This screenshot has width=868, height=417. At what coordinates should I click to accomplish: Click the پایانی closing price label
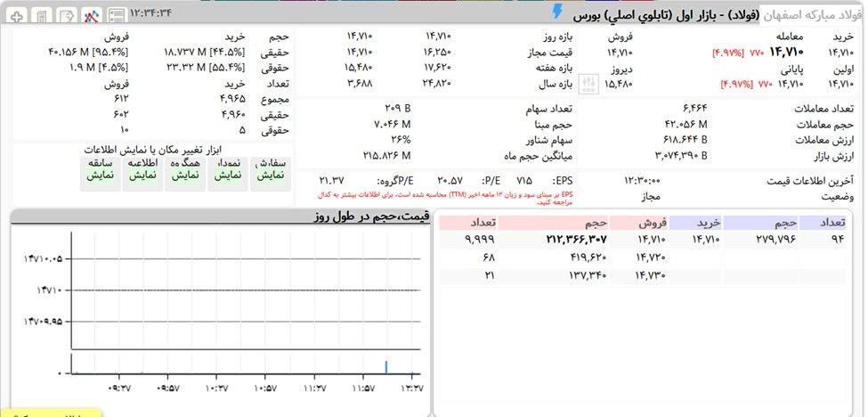792,69
